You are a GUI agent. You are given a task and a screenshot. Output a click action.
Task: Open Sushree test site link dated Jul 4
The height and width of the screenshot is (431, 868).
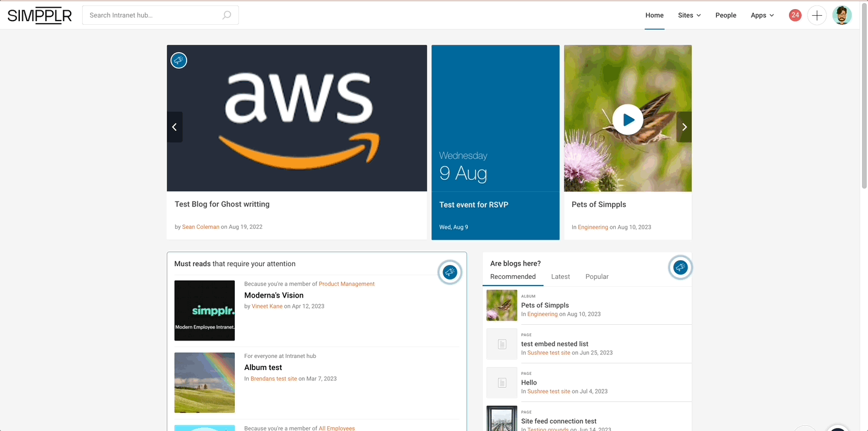(549, 391)
